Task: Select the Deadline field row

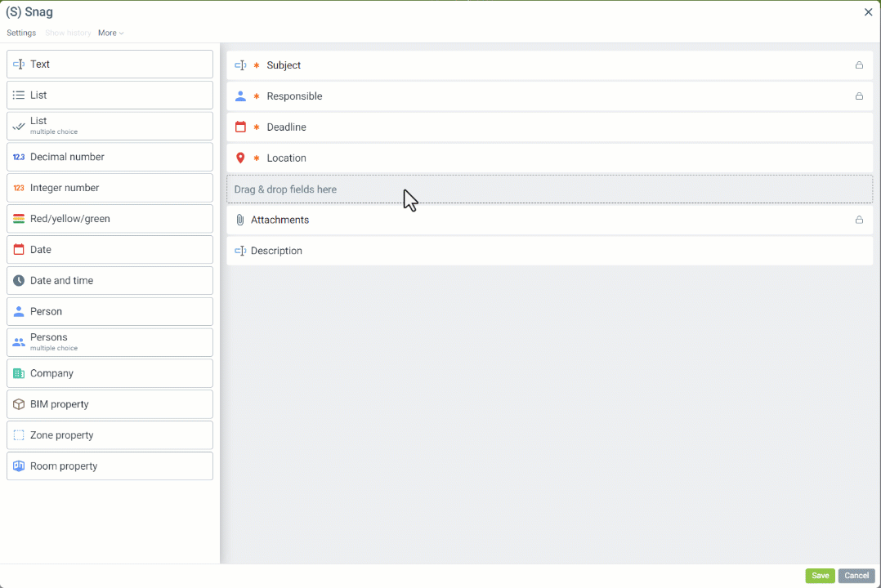Action: point(549,127)
